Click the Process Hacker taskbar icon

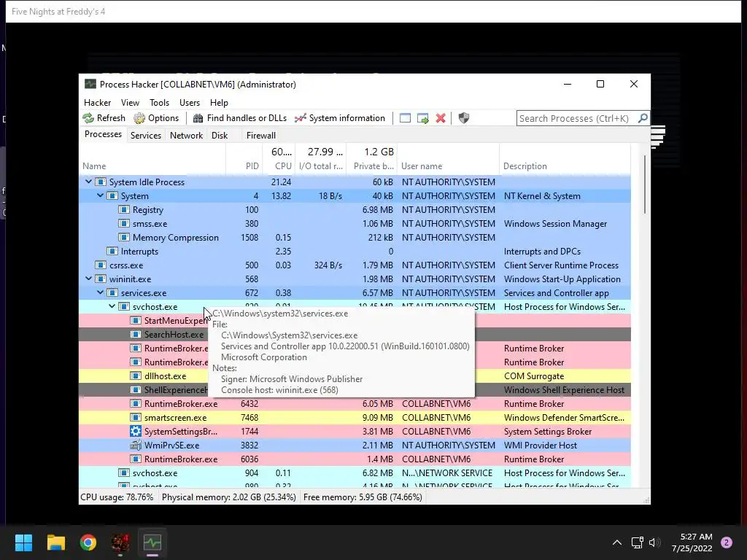click(x=152, y=542)
